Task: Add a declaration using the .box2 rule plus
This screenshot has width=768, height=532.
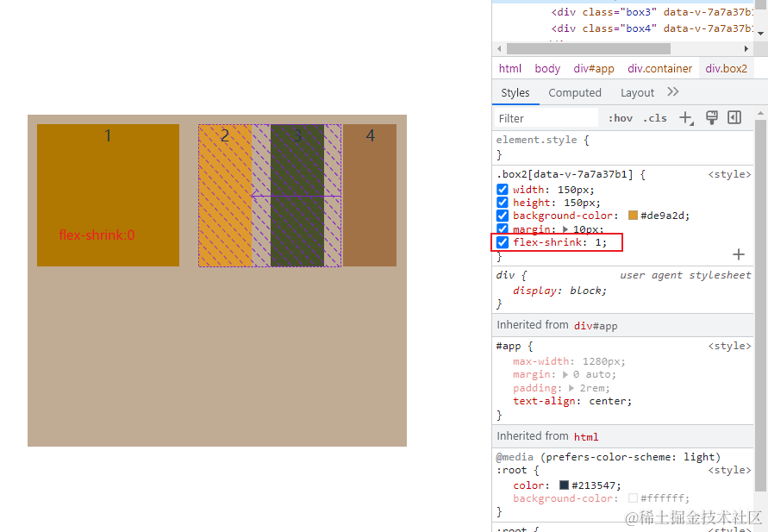Action: 739,254
